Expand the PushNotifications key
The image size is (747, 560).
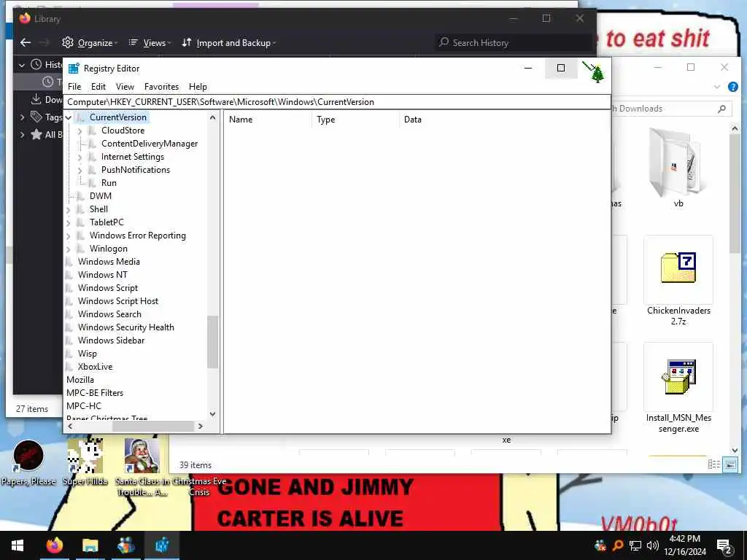(80, 170)
